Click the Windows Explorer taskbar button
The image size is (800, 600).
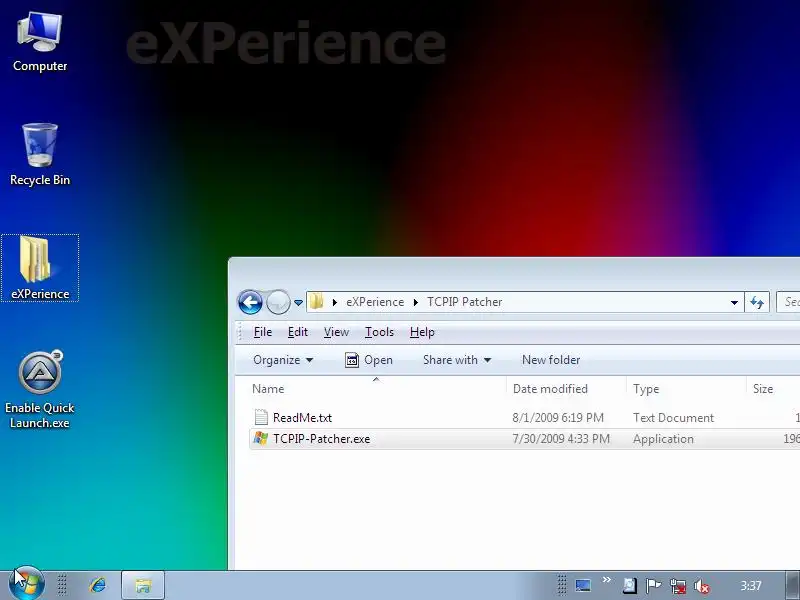[x=143, y=585]
